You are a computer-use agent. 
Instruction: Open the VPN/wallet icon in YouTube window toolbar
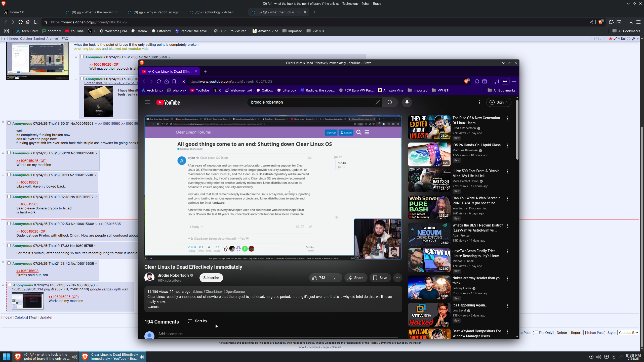505,81
